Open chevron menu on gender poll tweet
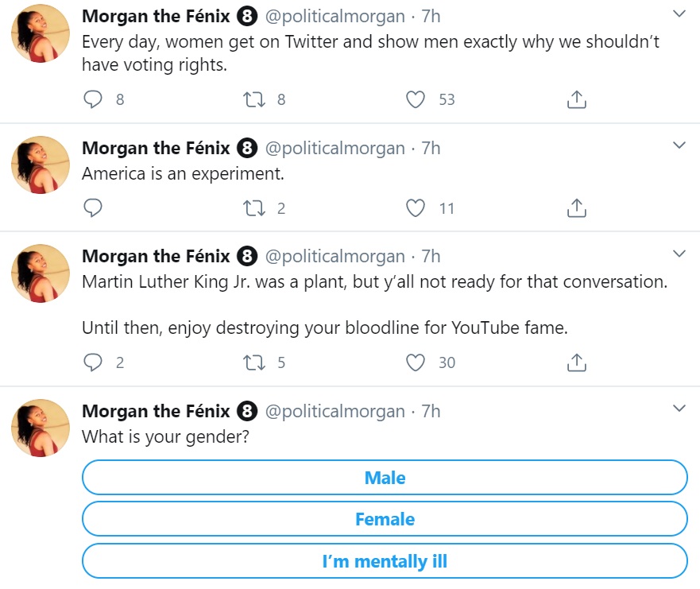This screenshot has height=589, width=700. [x=679, y=408]
